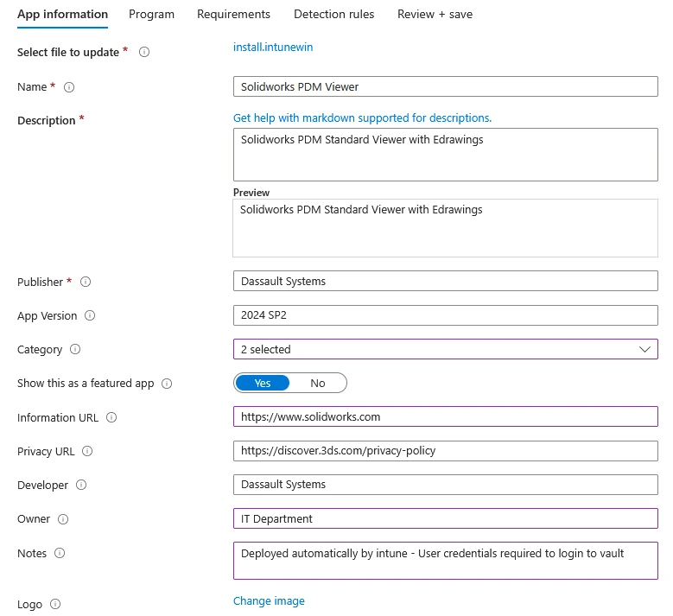Open the install.intunewin file link
Viewport: 673px width, 616px height.
[x=273, y=47]
